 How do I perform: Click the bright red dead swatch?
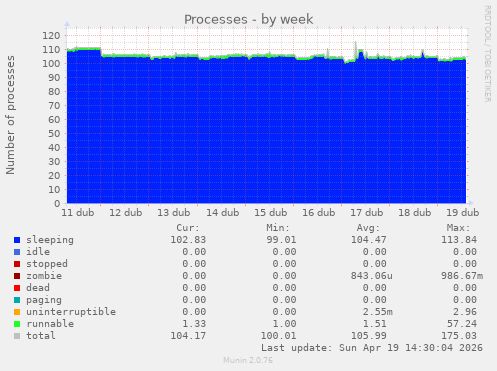pyautogui.click(x=17, y=288)
